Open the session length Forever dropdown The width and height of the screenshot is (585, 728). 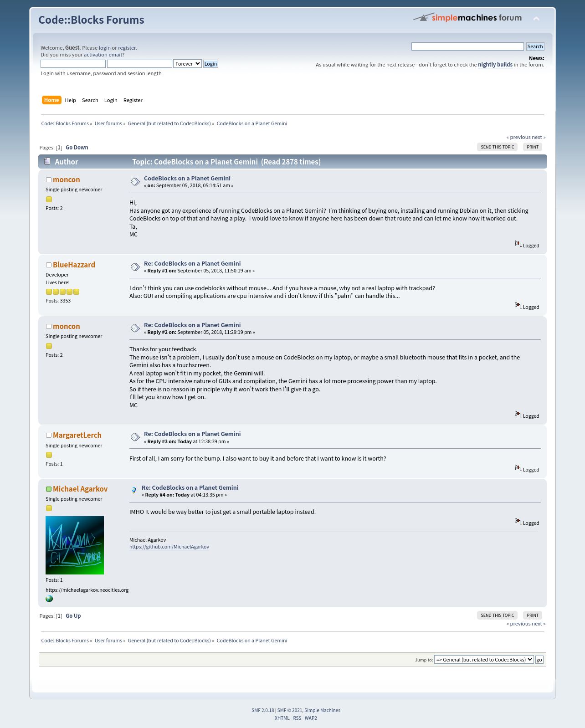pos(187,64)
